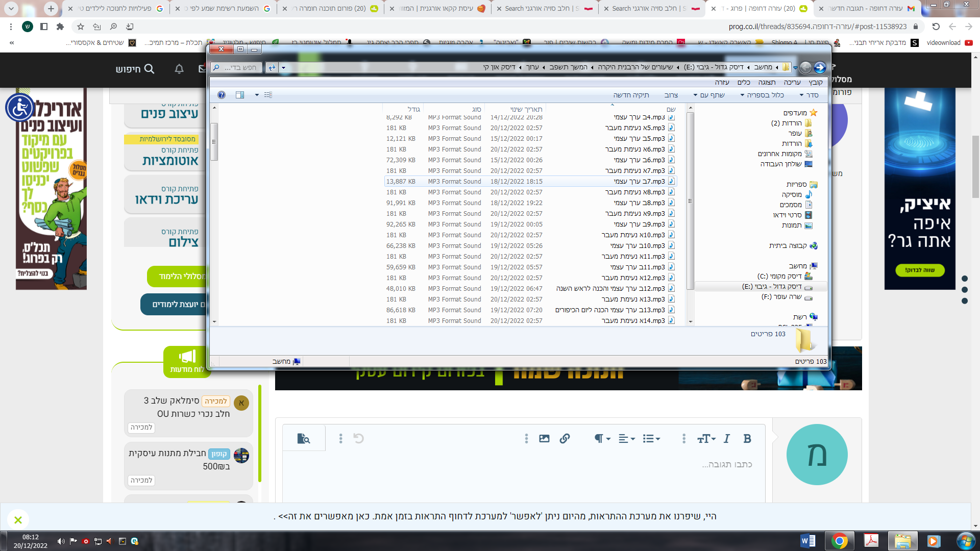Viewport: 980px width, 551px height.
Task: Click the search field in the Explorer window
Action: (x=240, y=67)
